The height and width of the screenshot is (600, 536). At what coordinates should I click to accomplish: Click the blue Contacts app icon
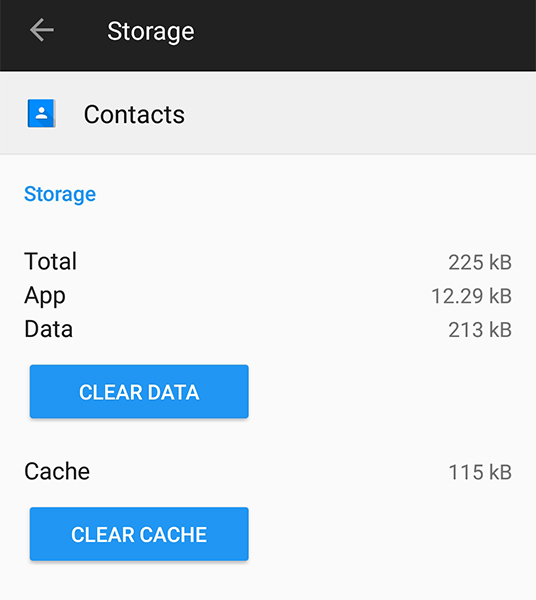pyautogui.click(x=41, y=114)
